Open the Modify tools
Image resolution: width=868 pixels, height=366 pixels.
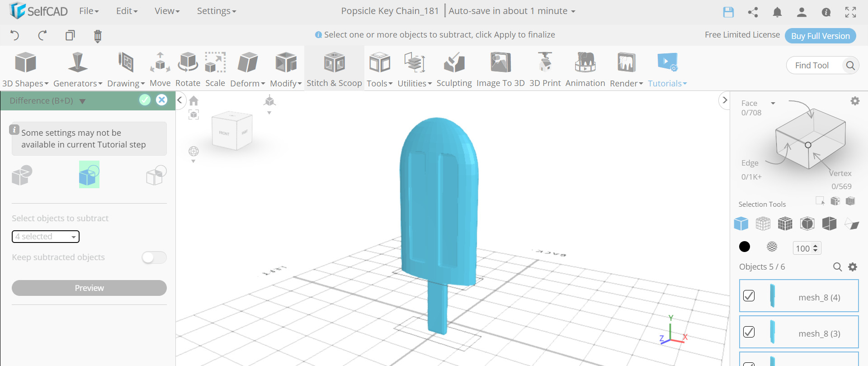(x=286, y=69)
